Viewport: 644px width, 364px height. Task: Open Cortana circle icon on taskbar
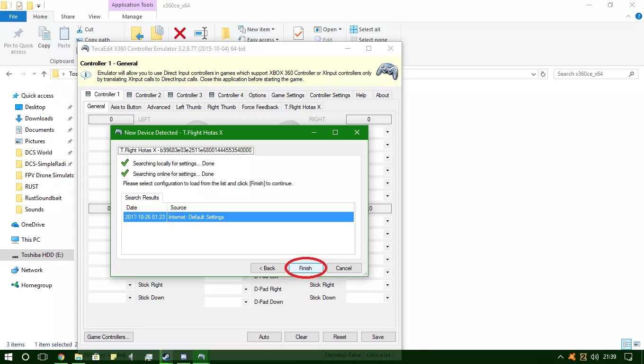26,357
